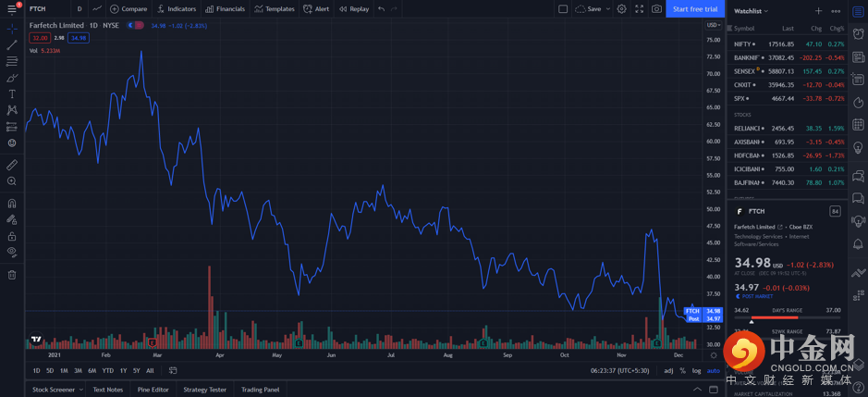Open the Templates menu
This screenshot has height=397, width=868.
click(x=275, y=9)
